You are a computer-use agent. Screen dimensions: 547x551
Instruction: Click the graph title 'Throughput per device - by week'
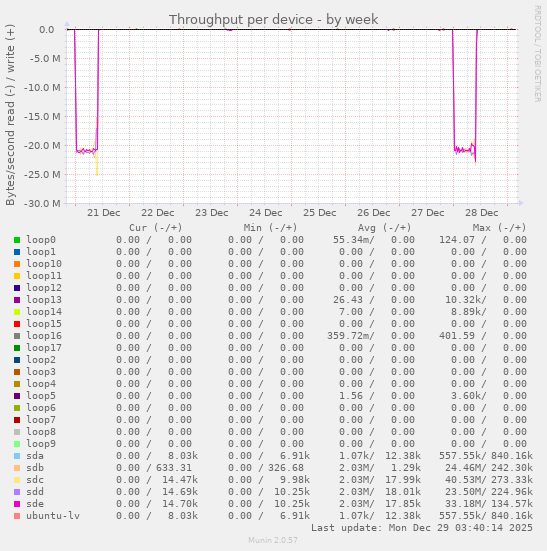(273, 20)
